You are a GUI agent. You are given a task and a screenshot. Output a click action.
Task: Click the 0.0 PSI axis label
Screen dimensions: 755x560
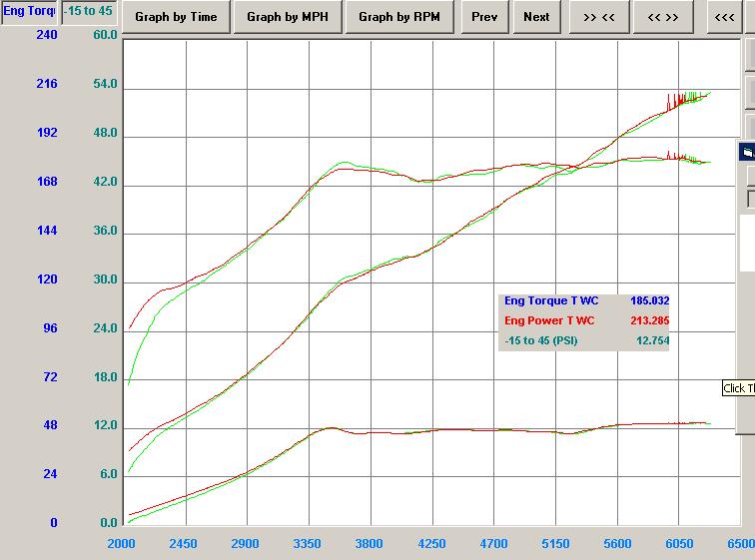[108, 523]
